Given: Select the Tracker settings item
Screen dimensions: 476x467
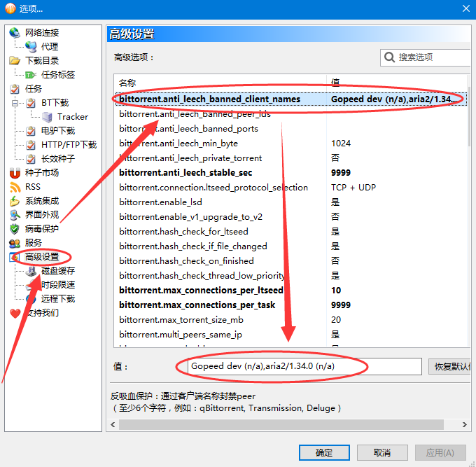Looking at the screenshot, I should click(x=72, y=117).
